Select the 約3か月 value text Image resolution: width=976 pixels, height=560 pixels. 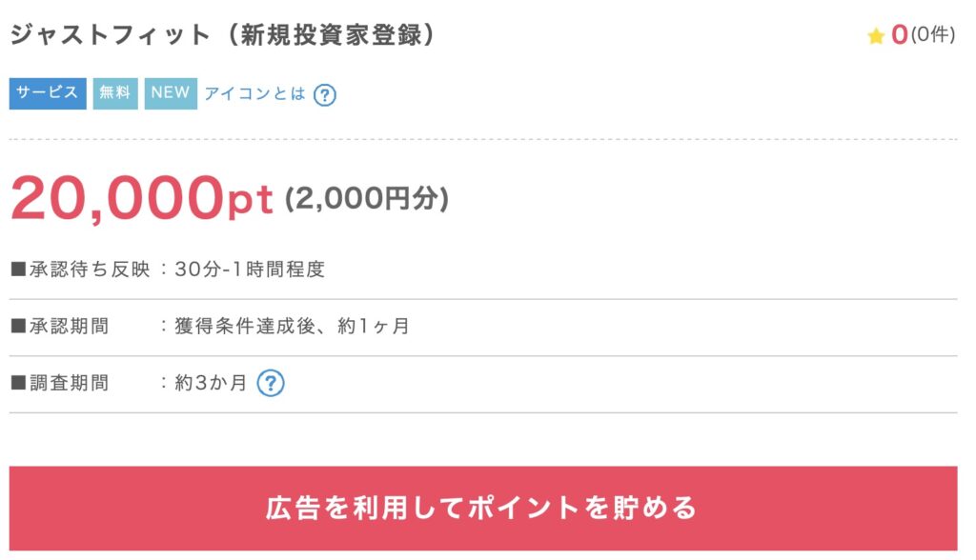pyautogui.click(x=211, y=383)
